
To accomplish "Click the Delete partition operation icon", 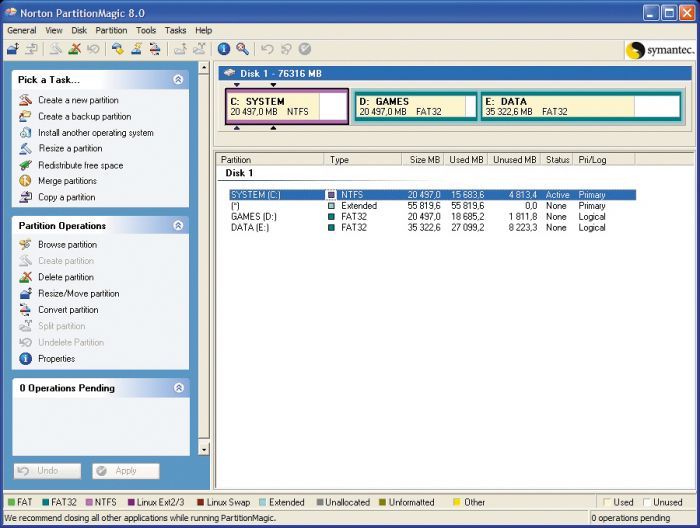I will pyautogui.click(x=25, y=277).
